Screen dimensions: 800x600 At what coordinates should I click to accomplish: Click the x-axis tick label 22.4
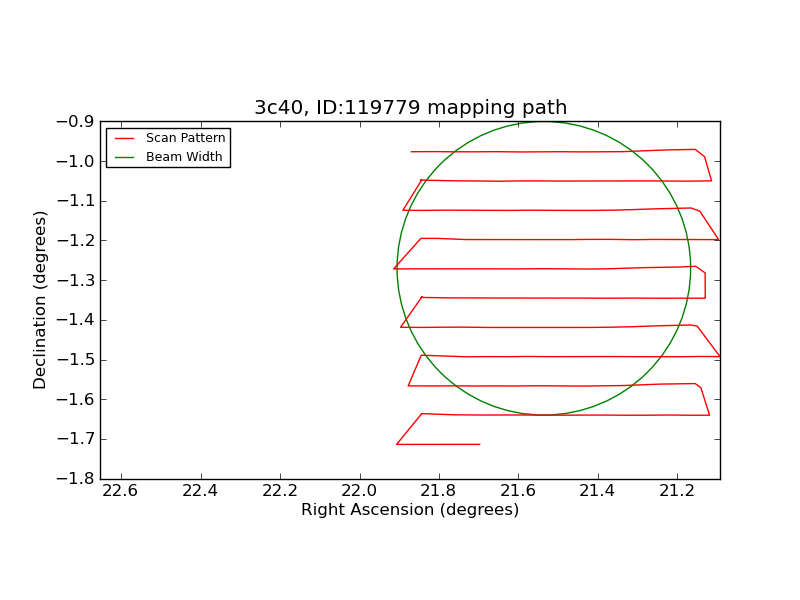click(x=200, y=491)
